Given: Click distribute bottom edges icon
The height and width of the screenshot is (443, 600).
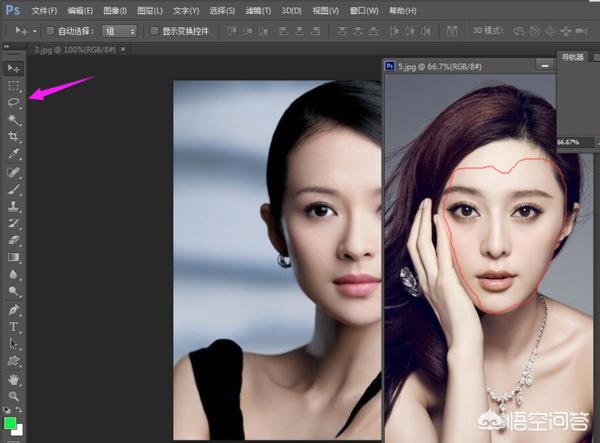Looking at the screenshot, I should pos(374,31).
